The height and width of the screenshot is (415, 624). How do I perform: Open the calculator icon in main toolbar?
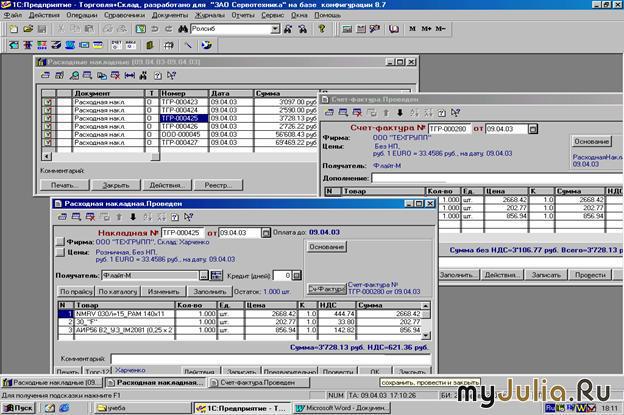click(x=347, y=29)
